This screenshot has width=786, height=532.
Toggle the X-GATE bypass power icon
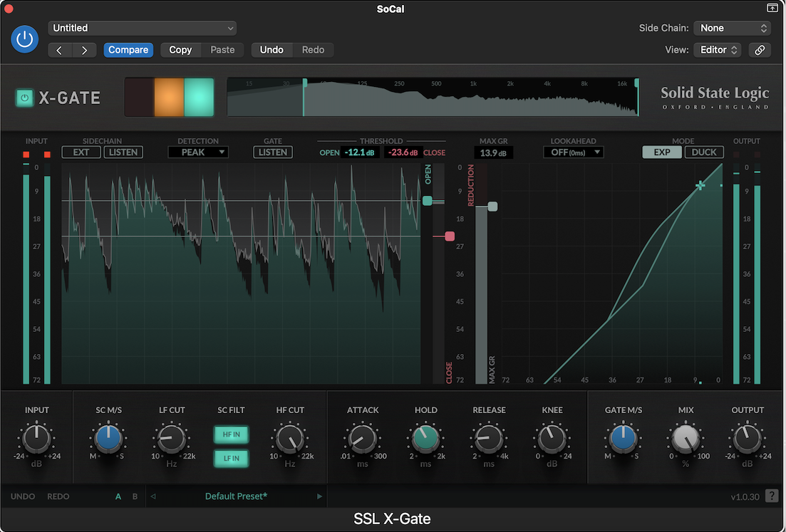pos(25,98)
